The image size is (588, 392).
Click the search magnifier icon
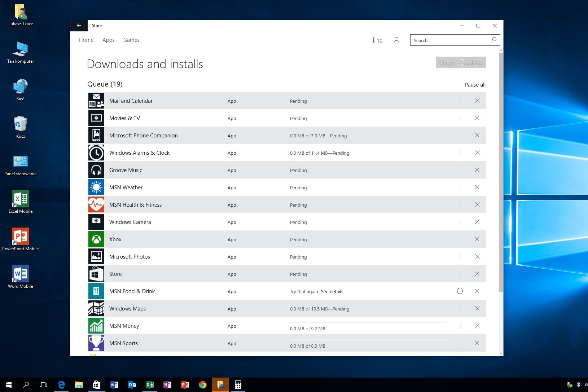point(493,40)
